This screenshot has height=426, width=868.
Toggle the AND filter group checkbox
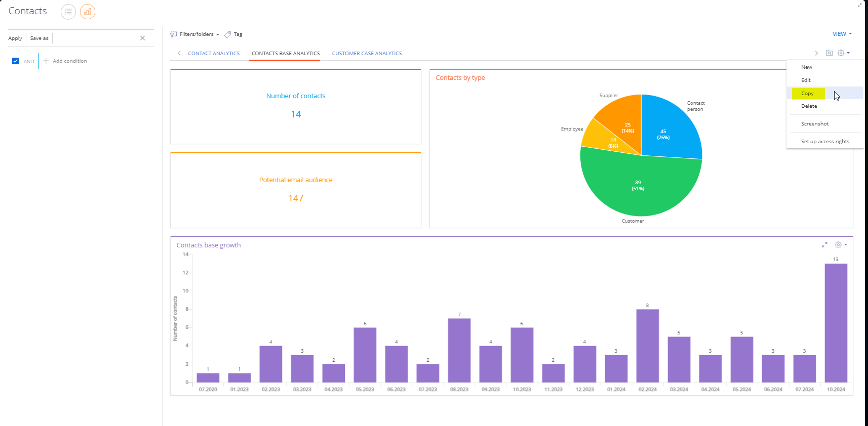(16, 61)
